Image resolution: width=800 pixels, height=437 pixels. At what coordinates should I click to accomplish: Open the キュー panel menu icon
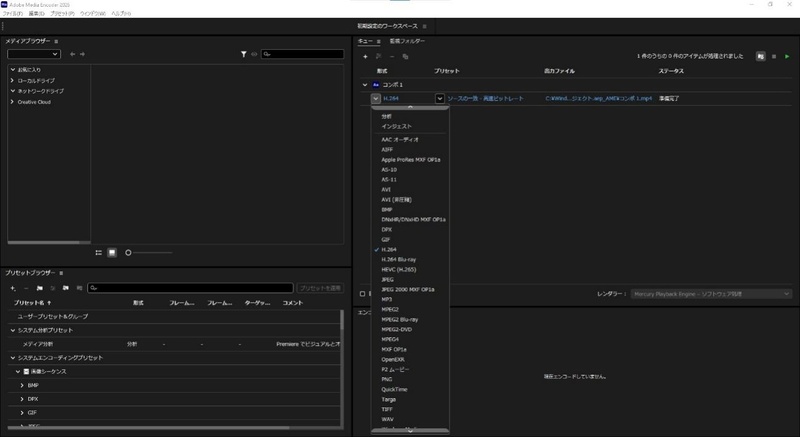coord(379,41)
